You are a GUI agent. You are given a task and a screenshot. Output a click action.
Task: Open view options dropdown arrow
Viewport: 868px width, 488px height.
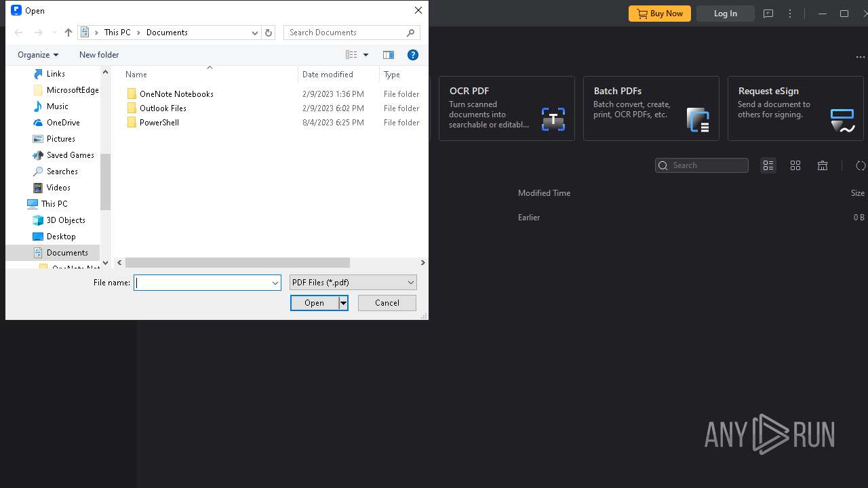[366, 55]
